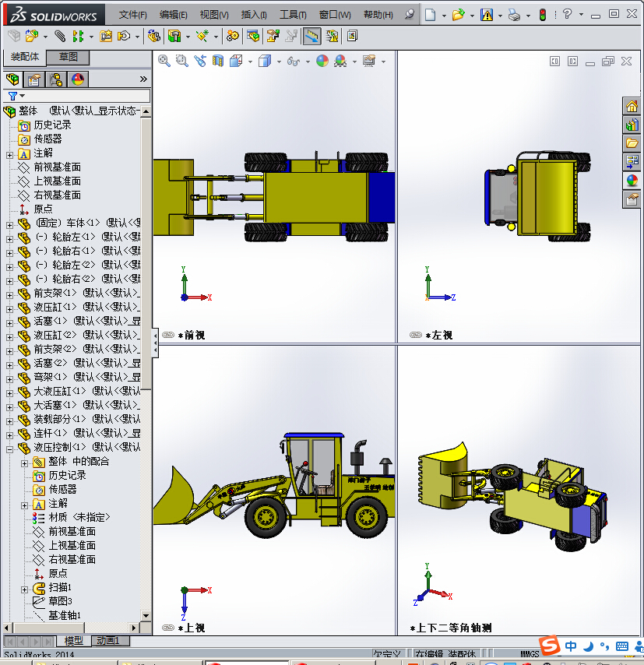
Task: Click the Display Style cube icon
Action: coord(265,61)
